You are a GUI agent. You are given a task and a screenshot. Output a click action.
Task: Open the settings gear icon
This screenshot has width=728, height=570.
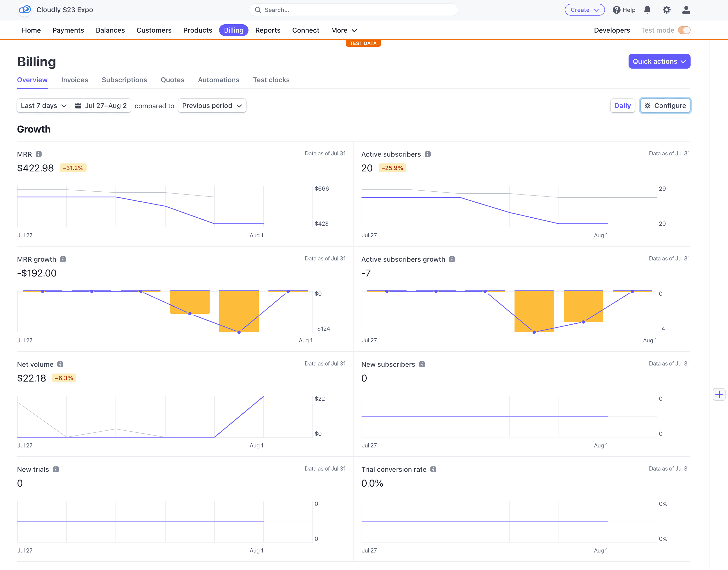point(667,10)
